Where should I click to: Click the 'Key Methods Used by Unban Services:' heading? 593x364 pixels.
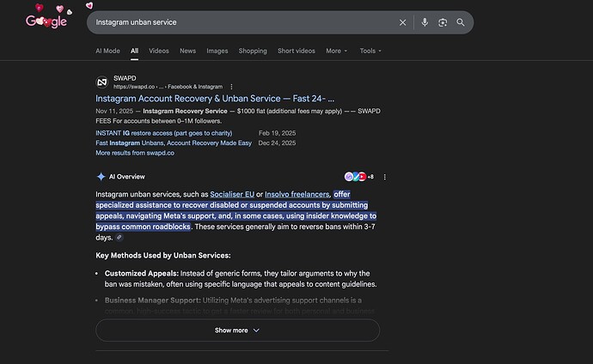(163, 255)
